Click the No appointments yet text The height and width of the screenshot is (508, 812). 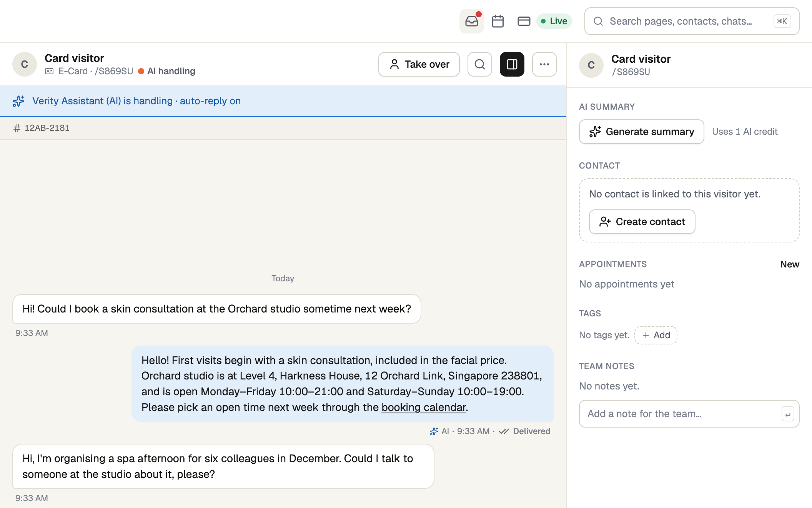[627, 284]
